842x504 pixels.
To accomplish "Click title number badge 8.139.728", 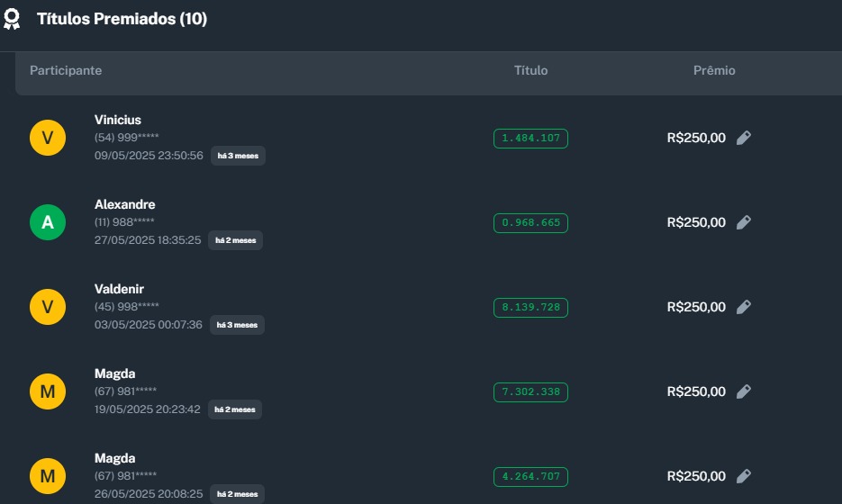I will click(x=530, y=307).
